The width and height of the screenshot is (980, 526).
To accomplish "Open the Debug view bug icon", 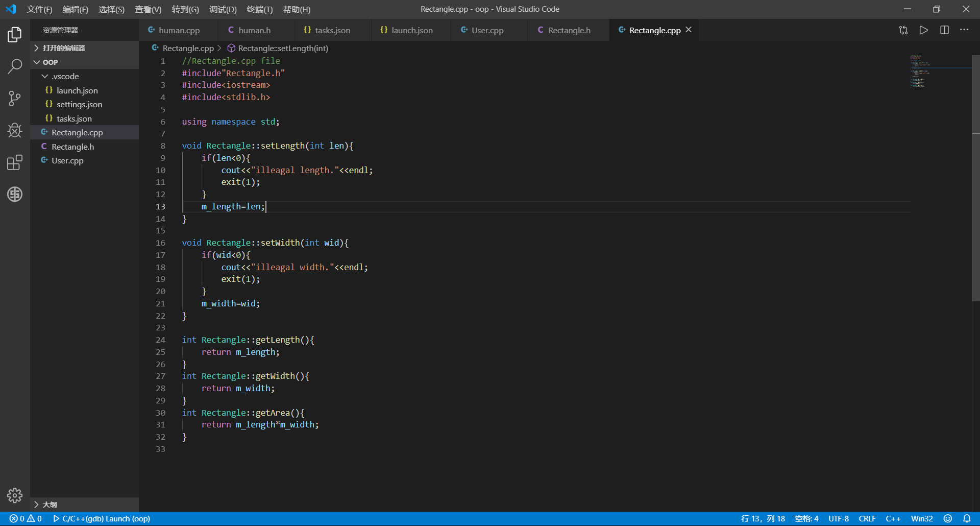I will (x=15, y=131).
